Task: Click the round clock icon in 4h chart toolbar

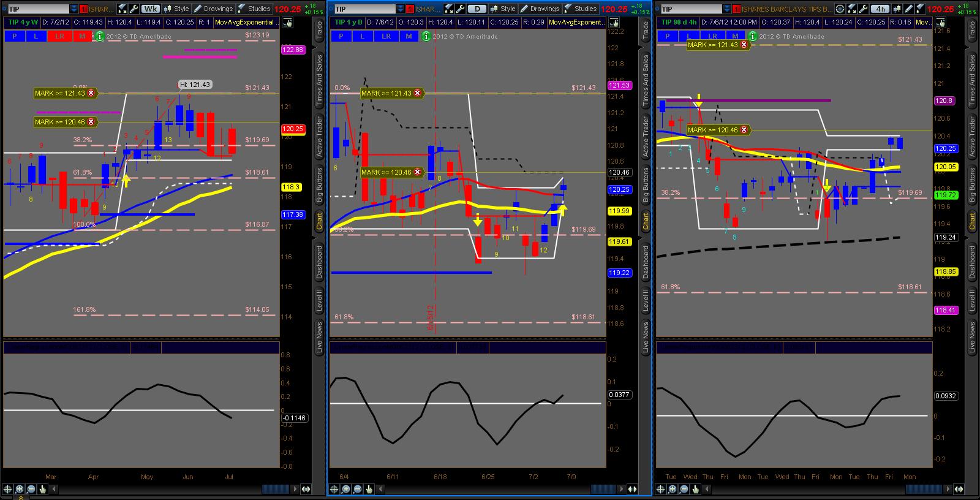Action: (840, 9)
